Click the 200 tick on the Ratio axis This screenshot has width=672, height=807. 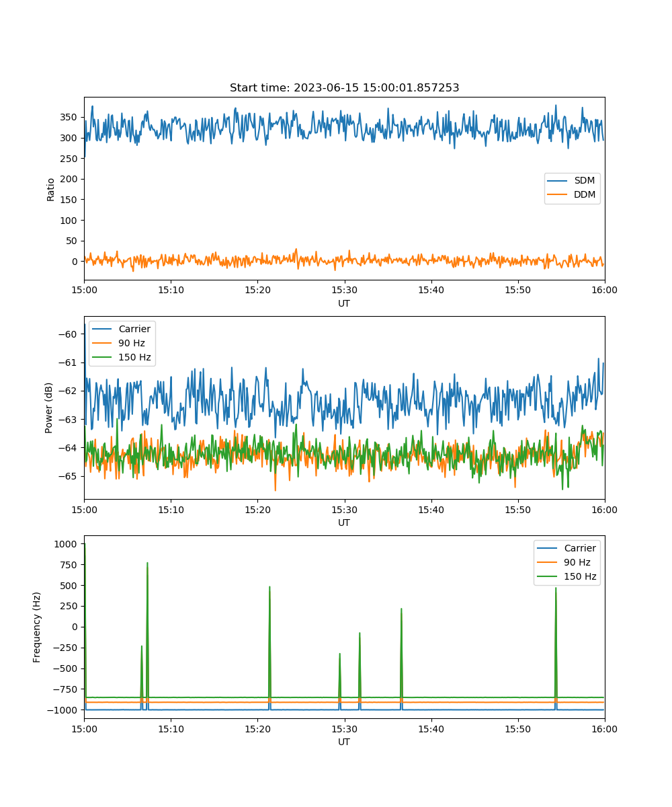point(70,179)
